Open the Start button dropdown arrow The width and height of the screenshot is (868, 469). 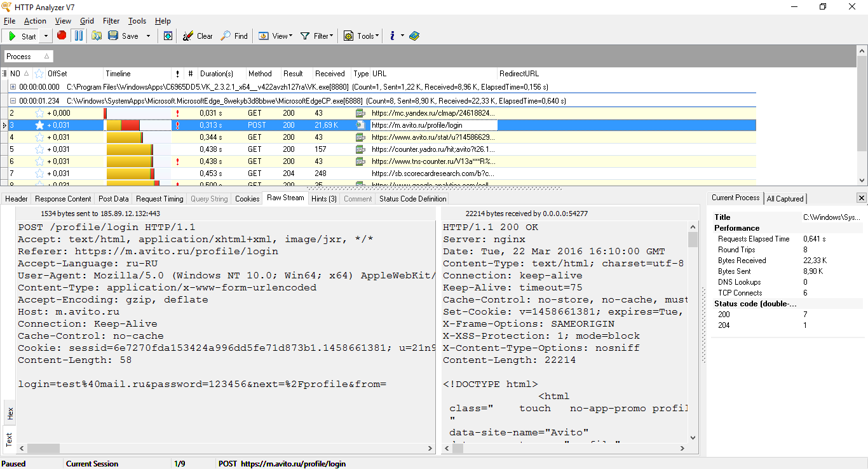45,36
